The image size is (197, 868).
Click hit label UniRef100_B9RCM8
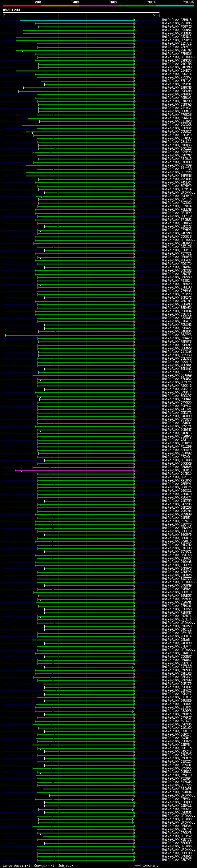[177, 88]
